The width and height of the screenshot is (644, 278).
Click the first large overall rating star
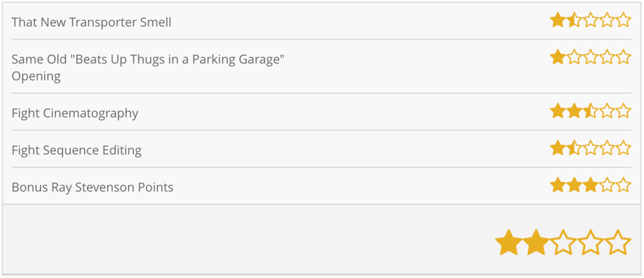click(509, 243)
